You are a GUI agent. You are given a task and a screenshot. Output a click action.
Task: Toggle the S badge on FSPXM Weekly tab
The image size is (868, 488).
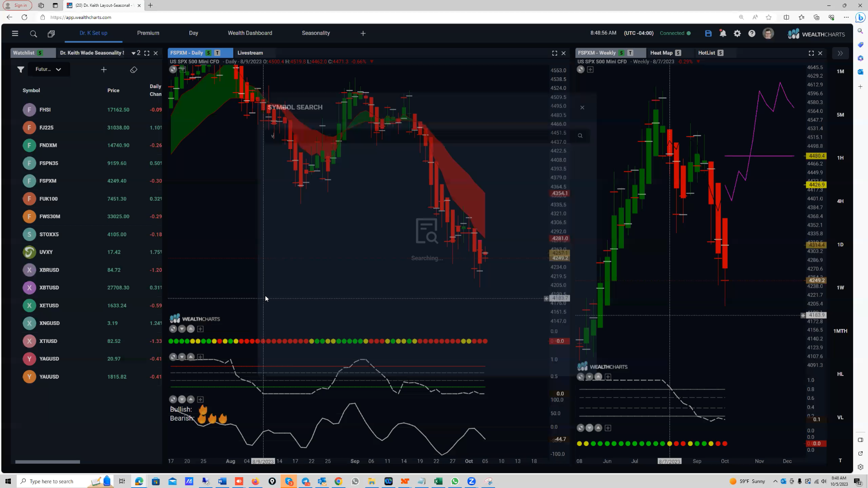click(x=622, y=53)
